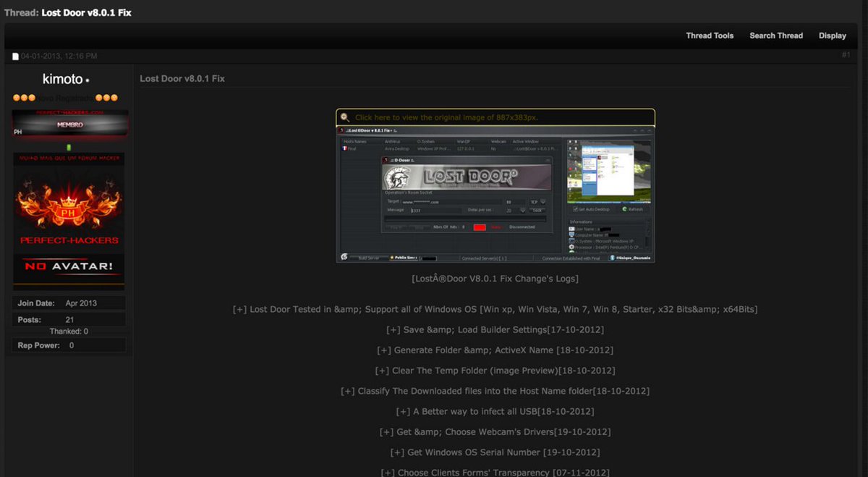Click 'Click here to view the original image' bar
The image size is (868, 477).
point(495,117)
